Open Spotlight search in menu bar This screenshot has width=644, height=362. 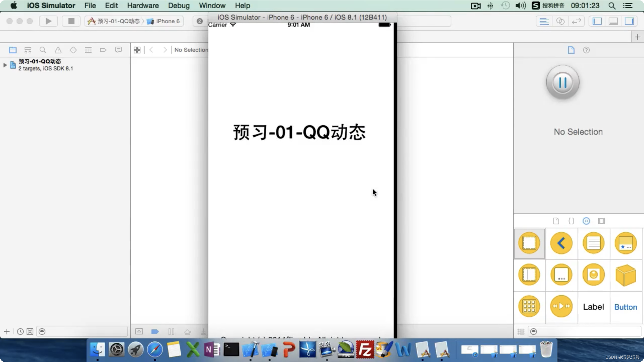coord(612,6)
